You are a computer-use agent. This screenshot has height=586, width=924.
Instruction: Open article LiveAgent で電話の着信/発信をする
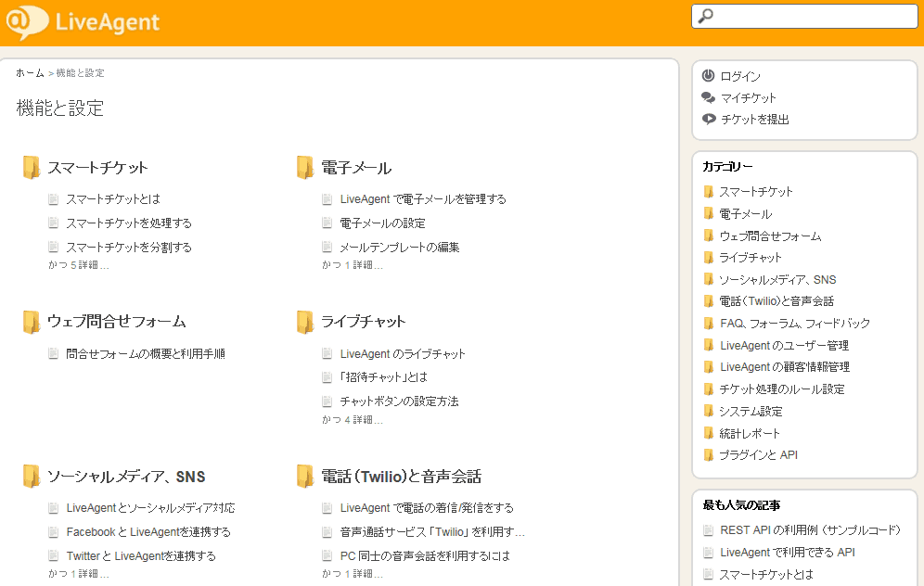pyautogui.click(x=427, y=508)
